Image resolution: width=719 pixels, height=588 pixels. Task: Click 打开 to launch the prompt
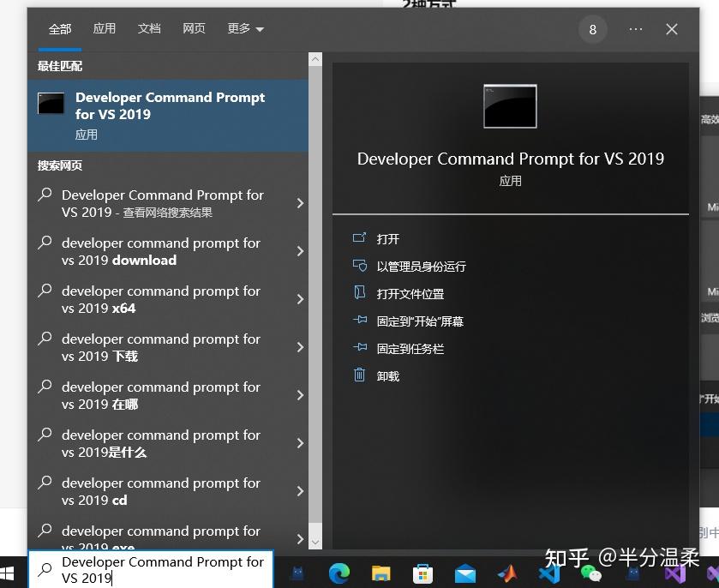click(x=387, y=239)
